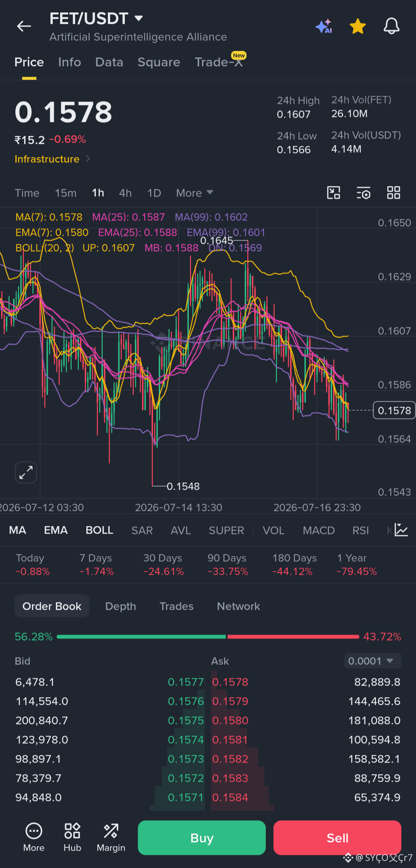Screen dimensions: 416x868
Task: Tap the MA(7): 0.1578 indicator legend
Action: [x=49, y=217]
